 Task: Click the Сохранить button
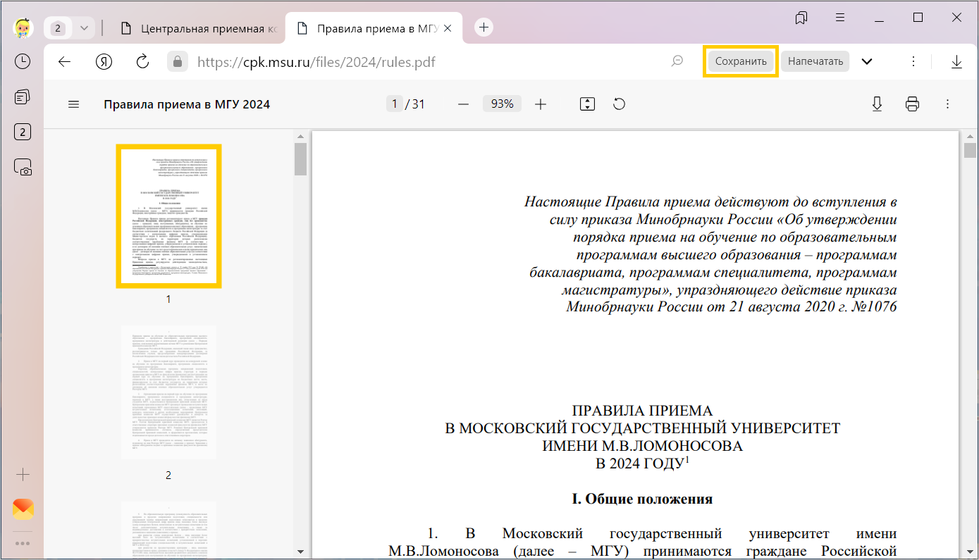tap(740, 61)
